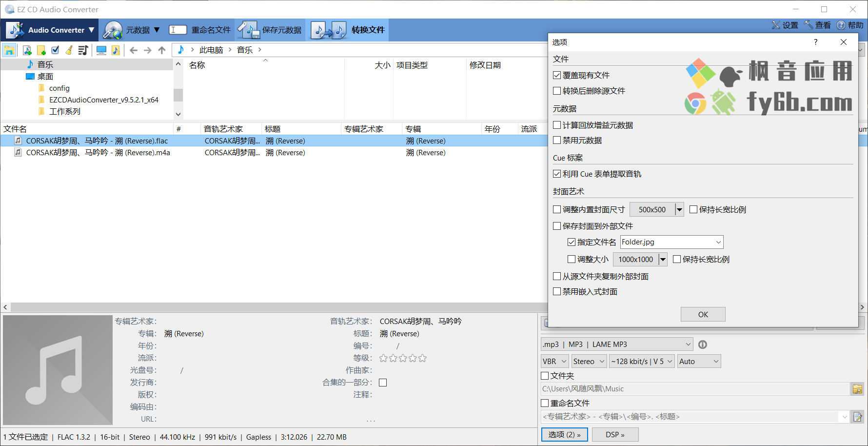868x446 pixels.
Task: Browse output folder with folder icon
Action: tap(857, 389)
